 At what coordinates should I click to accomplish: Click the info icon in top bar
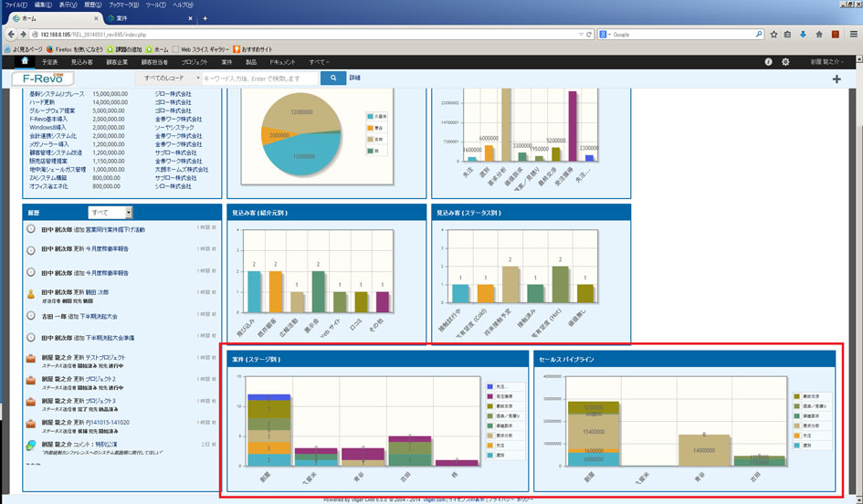pyautogui.click(x=768, y=61)
